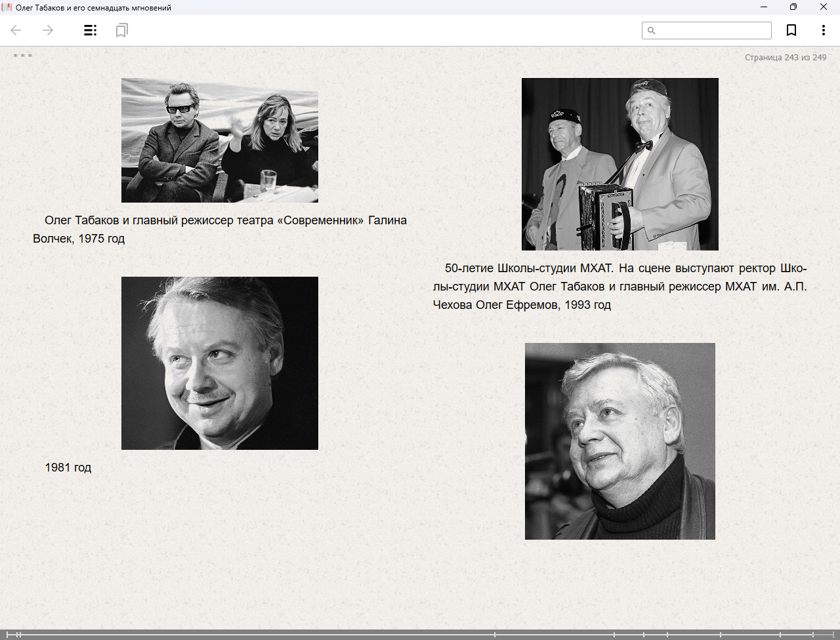Click the magnifier search icon
The height and width of the screenshot is (640, 840).
point(651,31)
